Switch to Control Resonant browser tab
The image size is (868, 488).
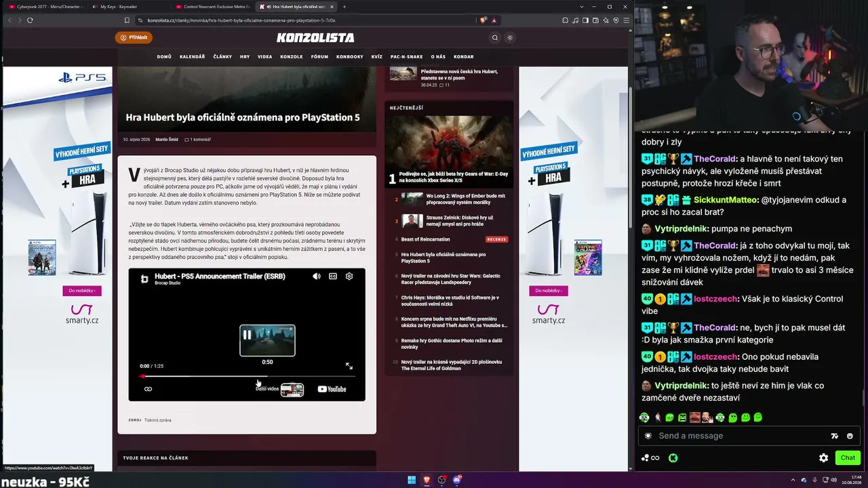[212, 7]
